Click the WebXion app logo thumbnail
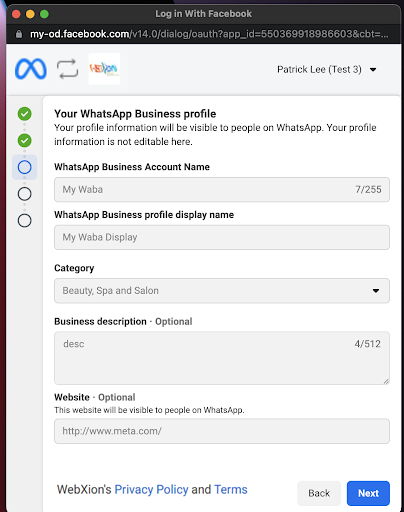 [104, 69]
